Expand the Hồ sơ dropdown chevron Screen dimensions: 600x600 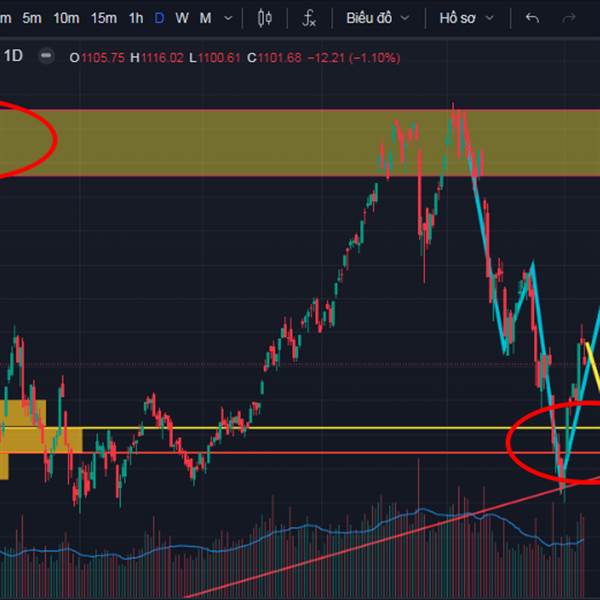pos(489,18)
